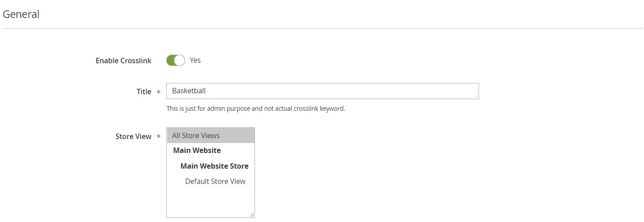Click the 'General' section heading
Viewport: 644px width, 222px height.
click(21, 14)
